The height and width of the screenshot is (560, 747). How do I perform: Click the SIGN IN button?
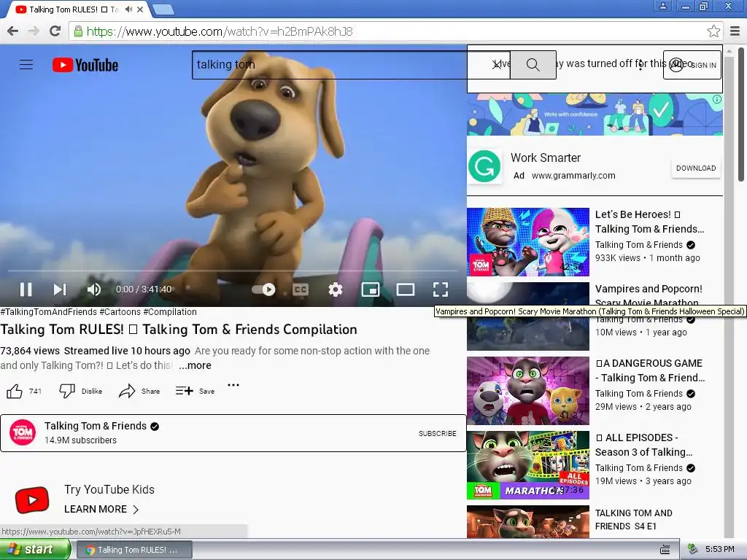tap(692, 65)
